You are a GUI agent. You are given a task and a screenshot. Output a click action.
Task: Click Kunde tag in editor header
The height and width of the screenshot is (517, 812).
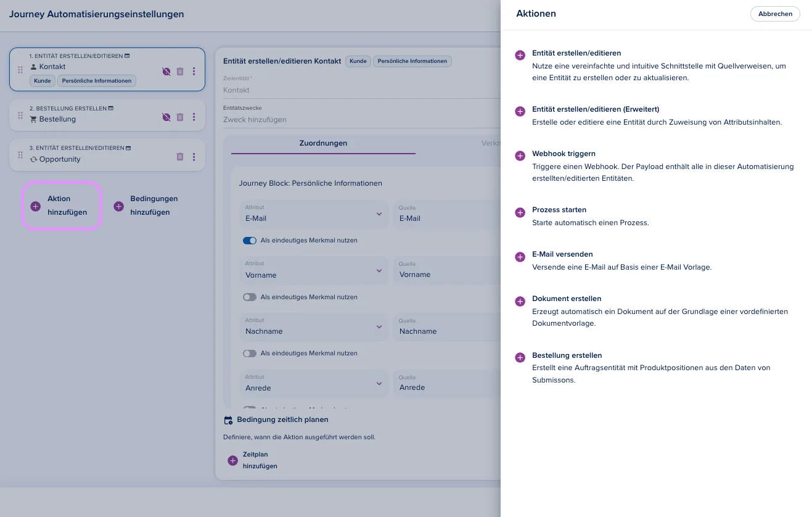click(x=358, y=61)
